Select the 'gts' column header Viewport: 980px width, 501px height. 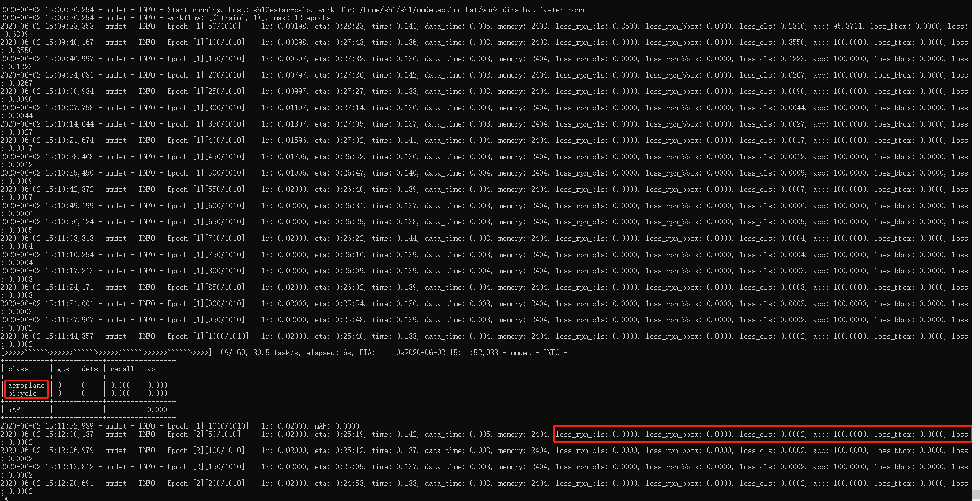63,369
